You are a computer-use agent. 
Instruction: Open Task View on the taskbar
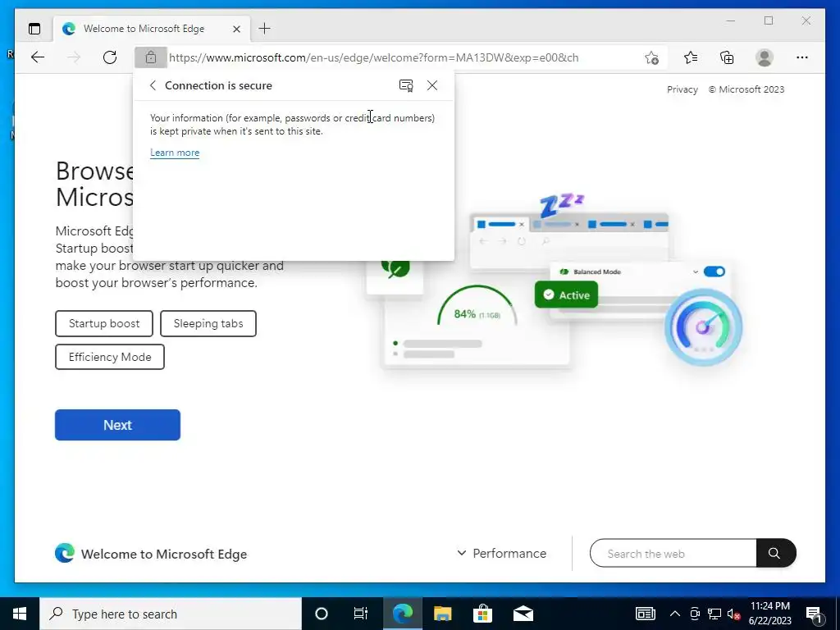[361, 614]
